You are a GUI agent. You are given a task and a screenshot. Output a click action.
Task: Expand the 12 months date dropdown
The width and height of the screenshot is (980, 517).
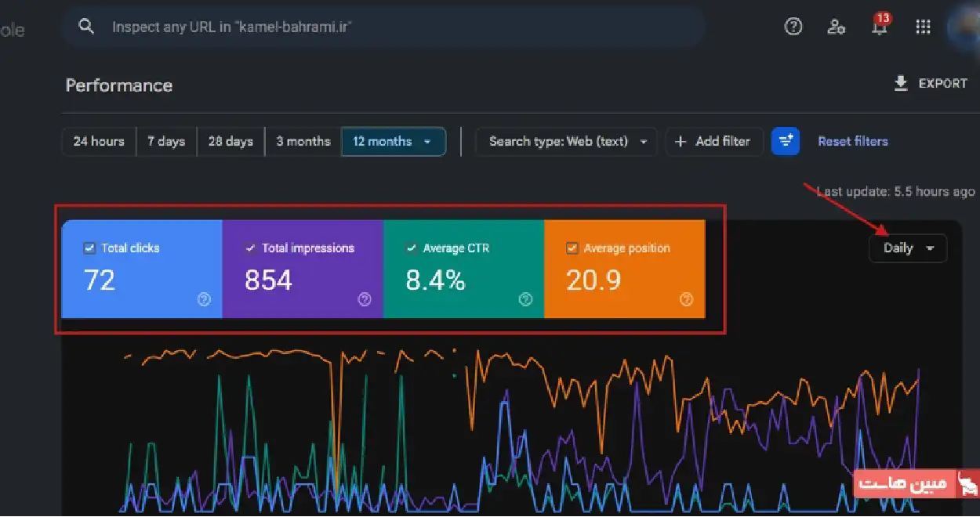[x=394, y=142]
